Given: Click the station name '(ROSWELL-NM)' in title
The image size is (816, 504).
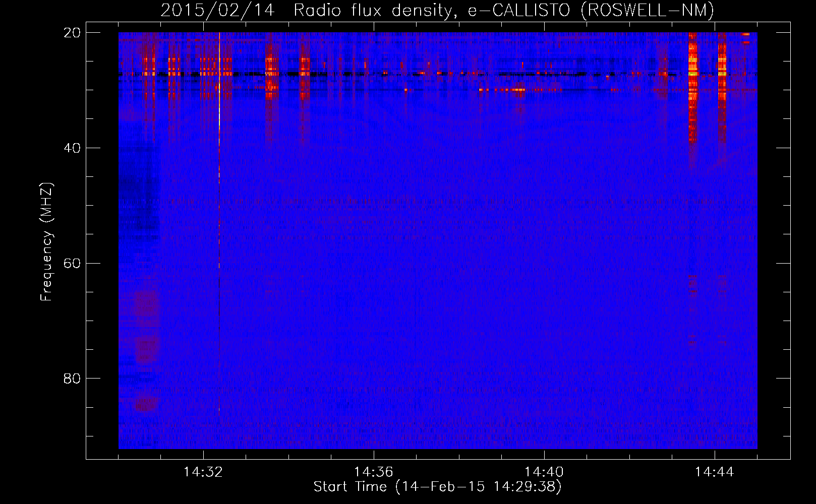Looking at the screenshot, I should tap(648, 11).
